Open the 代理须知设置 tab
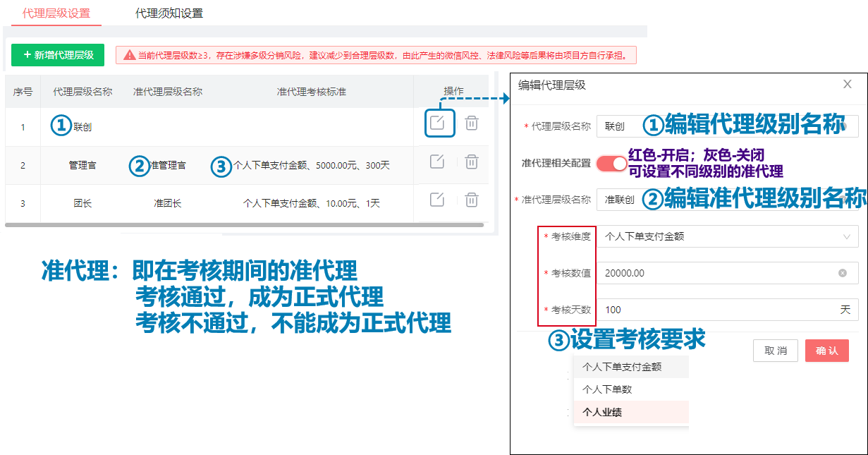This screenshot has width=868, height=455. tap(169, 13)
